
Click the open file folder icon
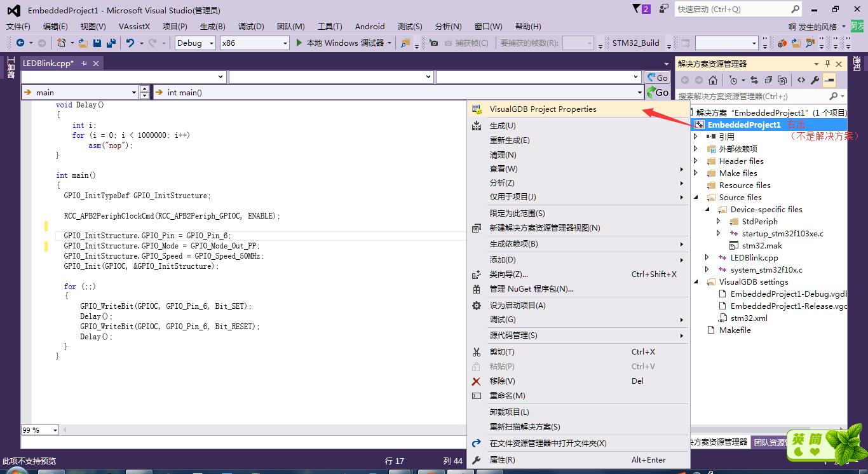click(x=83, y=43)
